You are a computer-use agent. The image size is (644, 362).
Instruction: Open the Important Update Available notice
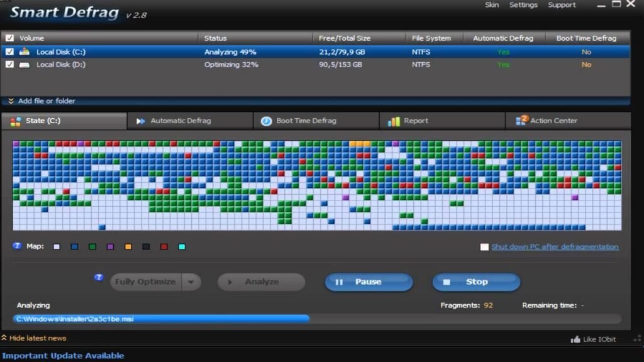point(63,356)
